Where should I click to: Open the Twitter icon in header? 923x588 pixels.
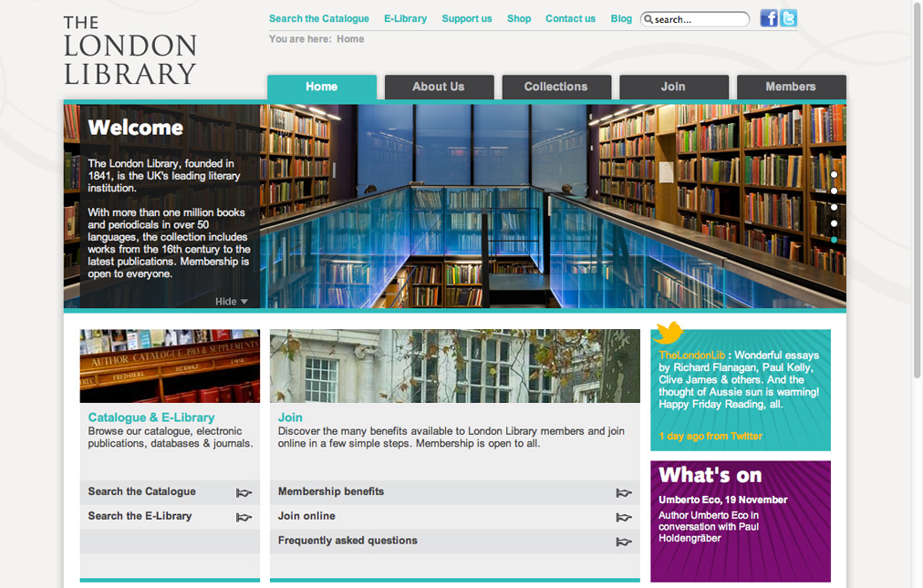(788, 18)
